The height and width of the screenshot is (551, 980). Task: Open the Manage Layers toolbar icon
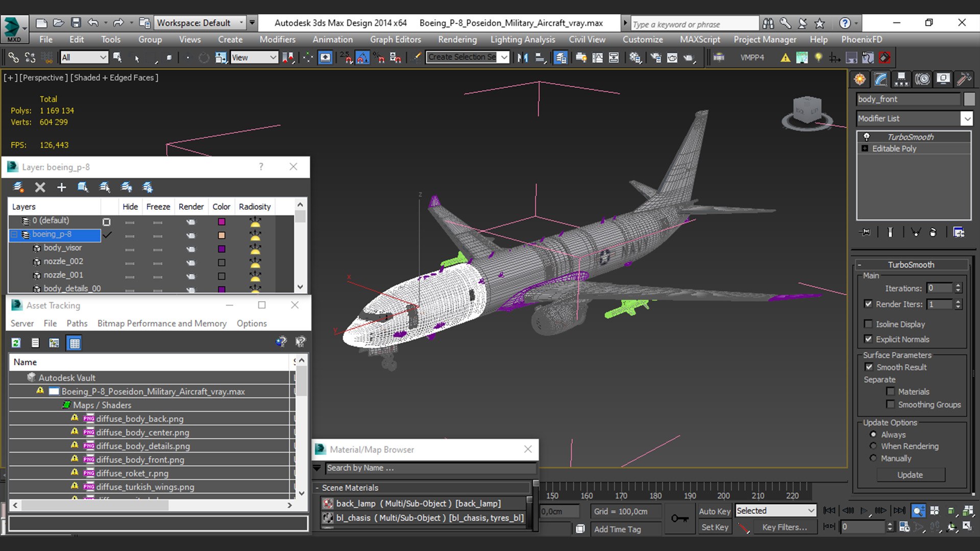pos(560,57)
